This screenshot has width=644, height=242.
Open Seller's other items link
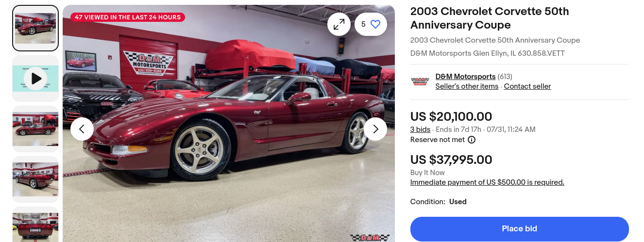[x=467, y=86]
